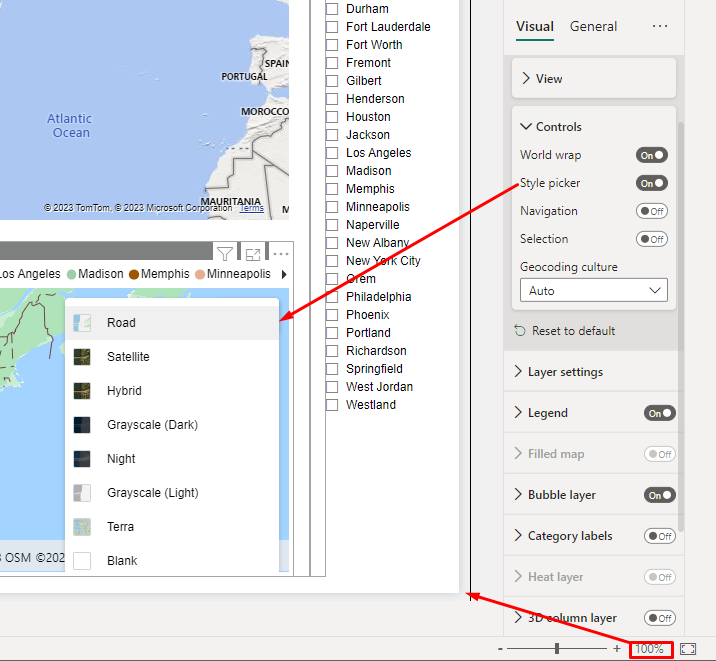Select Road map style
Viewport: 716px width, 661px height.
172,323
